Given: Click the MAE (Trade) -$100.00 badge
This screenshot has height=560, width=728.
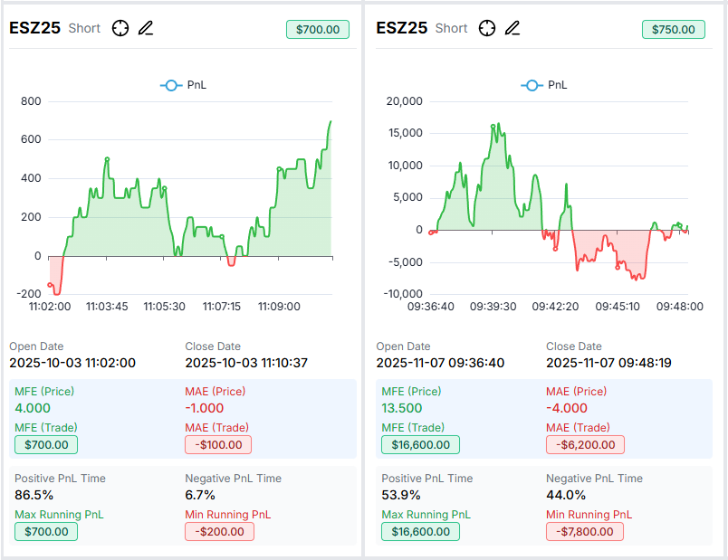Looking at the screenshot, I should pyautogui.click(x=217, y=444).
